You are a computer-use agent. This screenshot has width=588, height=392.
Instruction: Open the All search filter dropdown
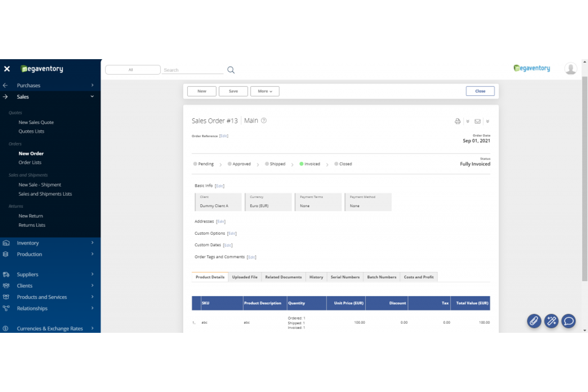(x=133, y=70)
